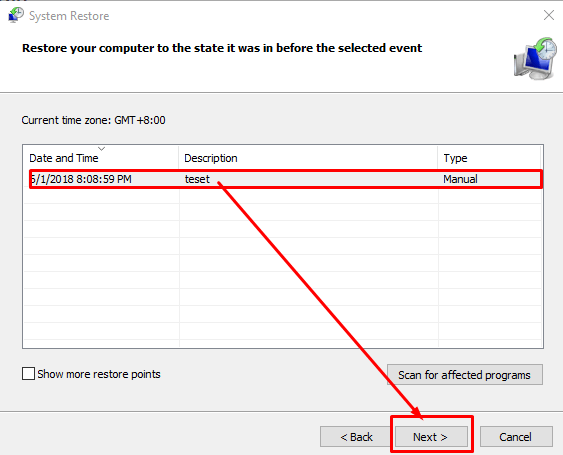The height and width of the screenshot is (455, 563).
Task: Proceed with the Next button
Action: [431, 437]
